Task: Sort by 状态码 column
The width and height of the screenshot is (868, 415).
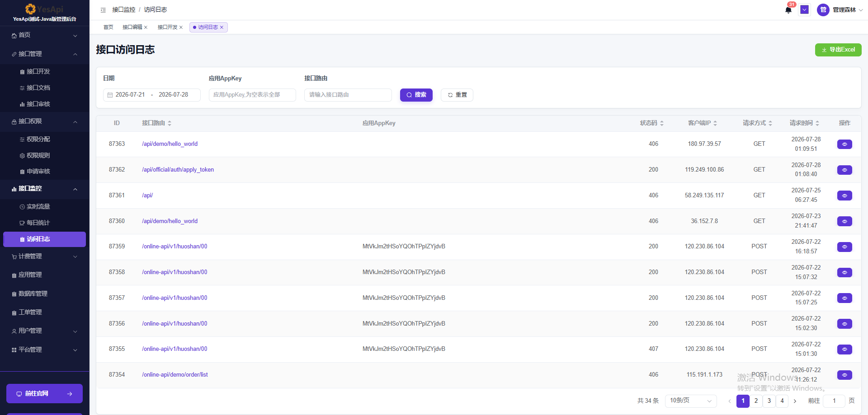Action: 662,123
